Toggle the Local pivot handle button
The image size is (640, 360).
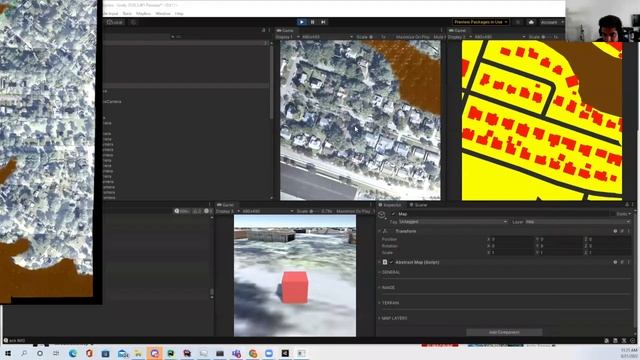pyautogui.click(x=115, y=22)
